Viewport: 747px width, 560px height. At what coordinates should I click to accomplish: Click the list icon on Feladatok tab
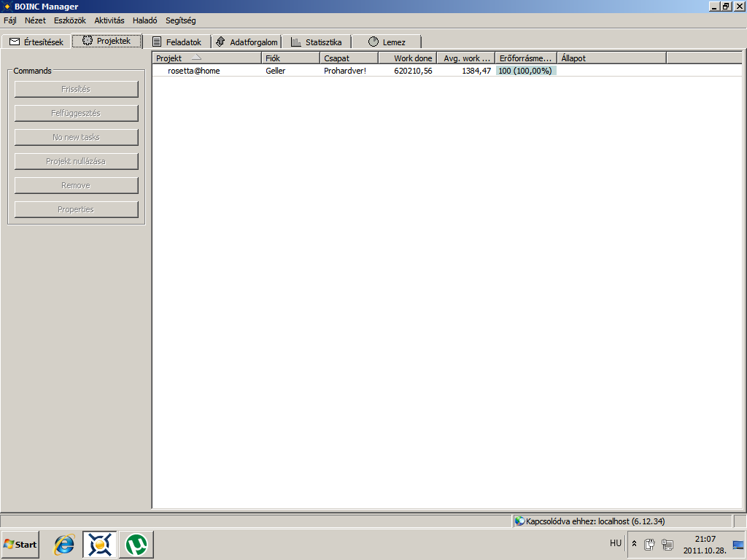point(157,42)
